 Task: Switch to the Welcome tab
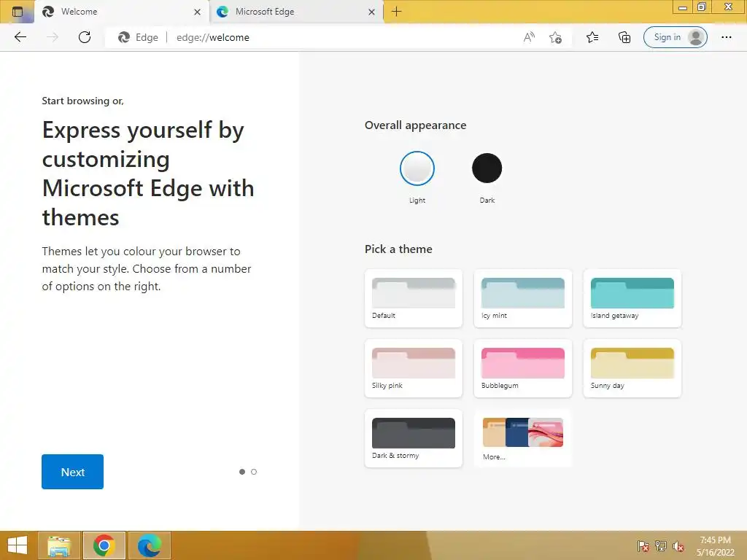click(x=122, y=12)
